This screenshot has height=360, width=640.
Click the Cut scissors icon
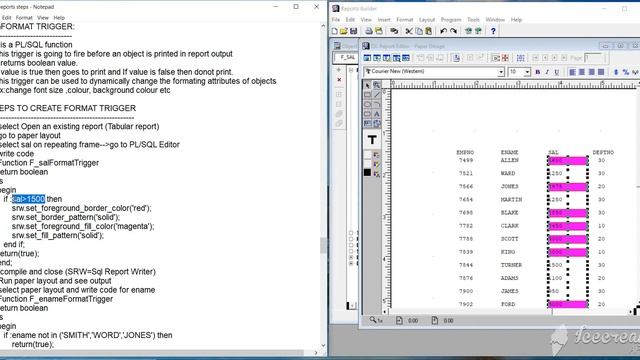pyautogui.click(x=409, y=31)
